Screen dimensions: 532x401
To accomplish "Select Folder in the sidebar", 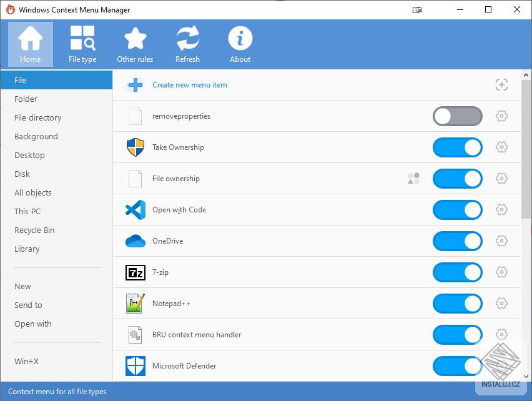I will tap(56, 99).
